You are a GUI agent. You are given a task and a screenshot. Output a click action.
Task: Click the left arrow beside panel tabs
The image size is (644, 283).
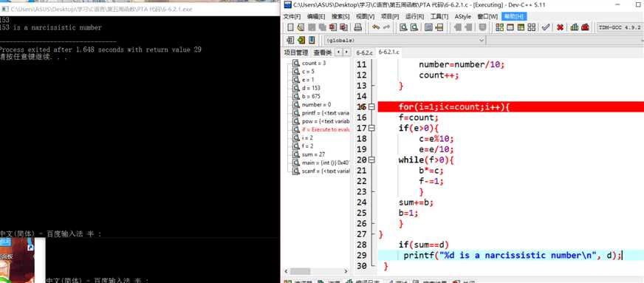(338, 52)
